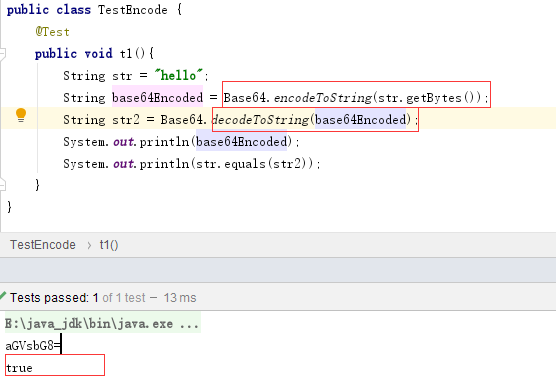Open the E:\java_jdk\bin\java.exe command line
Screen dimensions: 556x388
[102, 323]
